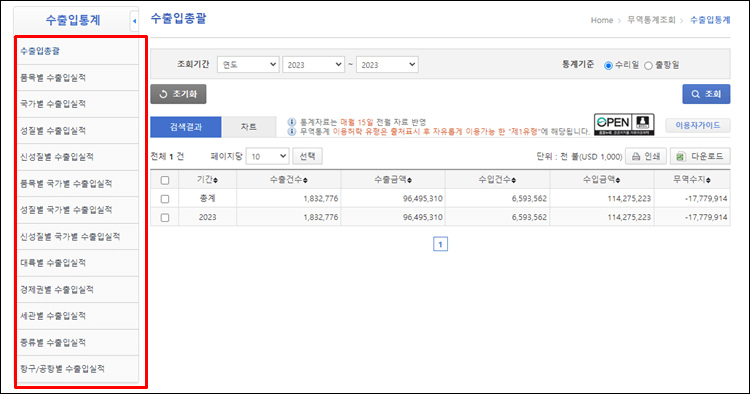
Task: Click 2023 cell in 기간 column
Action: coord(208,217)
